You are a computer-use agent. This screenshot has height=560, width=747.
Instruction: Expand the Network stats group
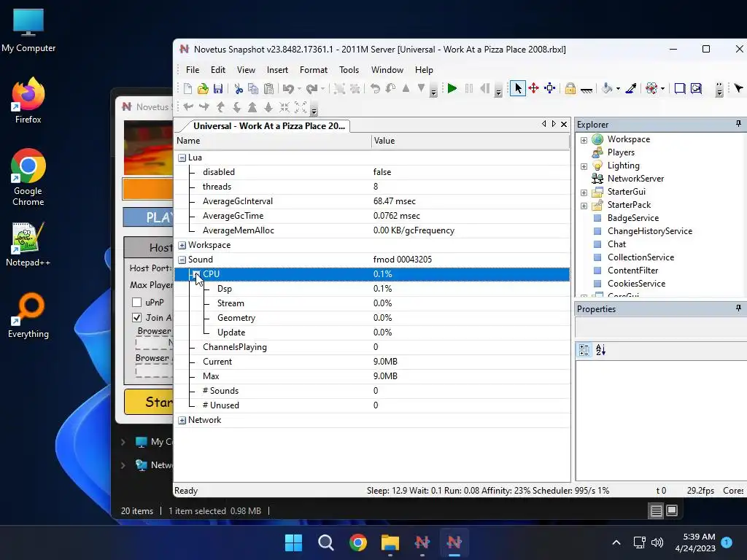182,421
